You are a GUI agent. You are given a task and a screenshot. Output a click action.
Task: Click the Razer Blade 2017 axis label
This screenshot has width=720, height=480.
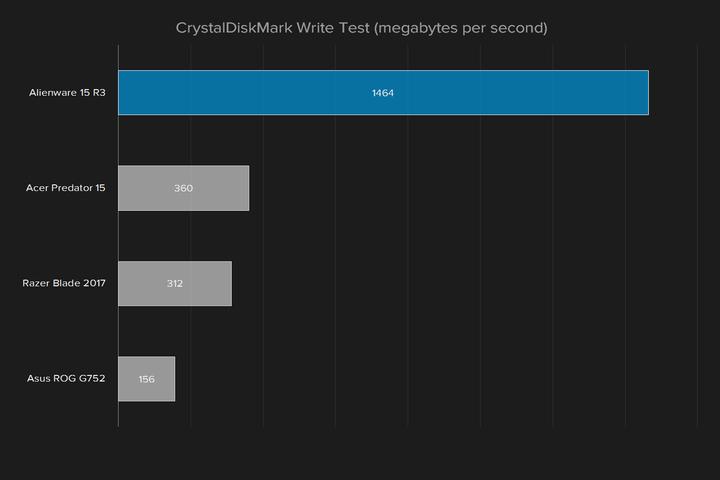tap(64, 283)
